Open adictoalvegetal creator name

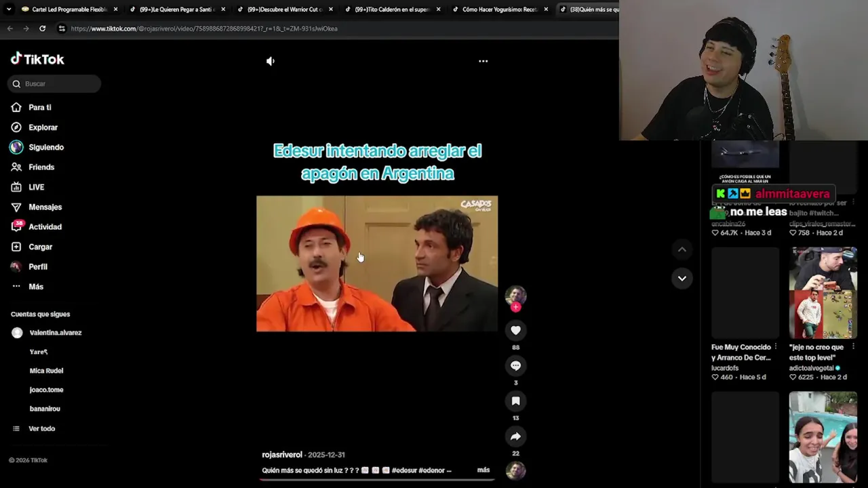[x=812, y=368]
